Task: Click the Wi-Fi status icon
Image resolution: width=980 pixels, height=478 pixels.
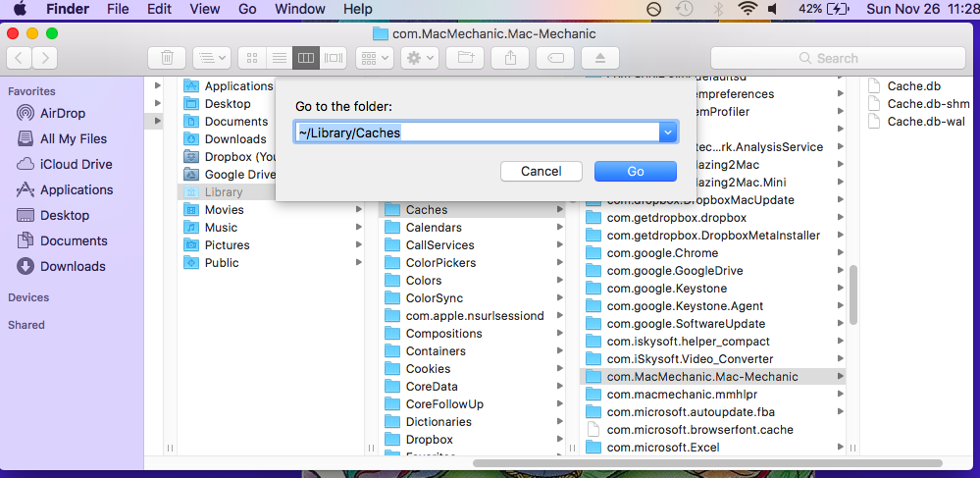Action: pyautogui.click(x=747, y=9)
